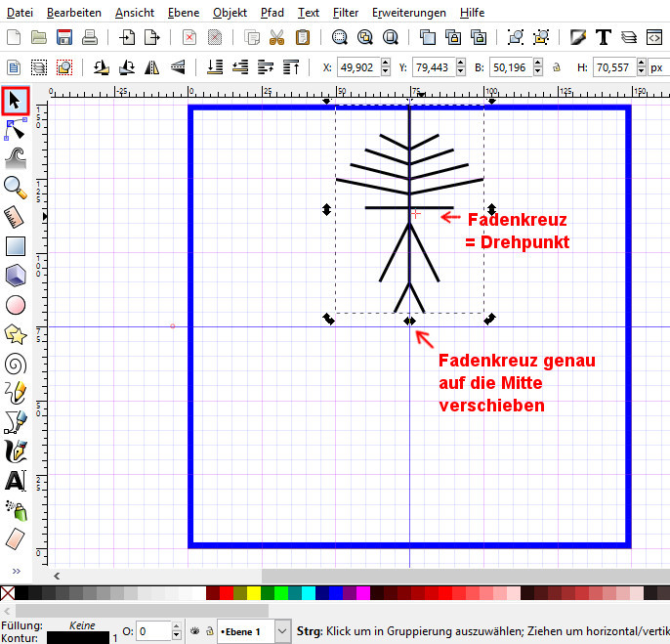670x644 pixels.
Task: Select the Spiral tool
Action: (16, 364)
